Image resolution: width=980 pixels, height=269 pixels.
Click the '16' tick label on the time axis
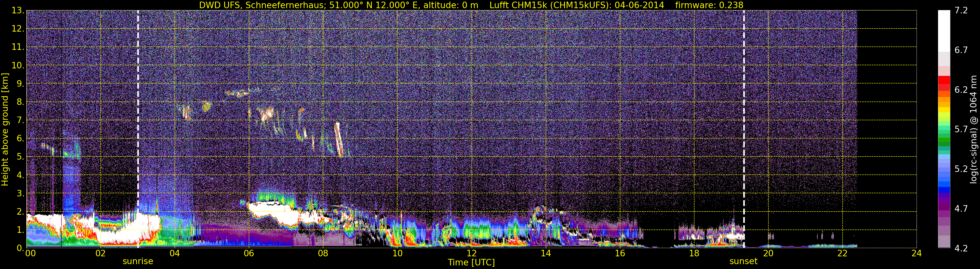click(620, 253)
